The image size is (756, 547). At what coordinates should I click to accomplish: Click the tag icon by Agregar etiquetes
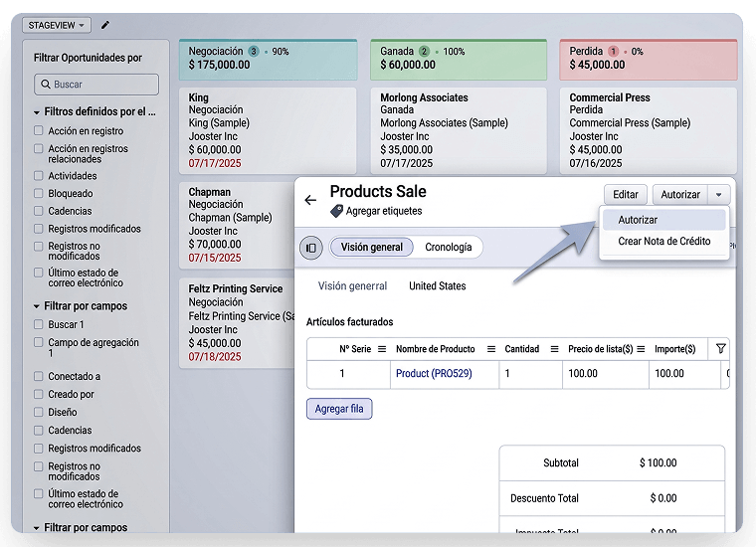(x=336, y=211)
